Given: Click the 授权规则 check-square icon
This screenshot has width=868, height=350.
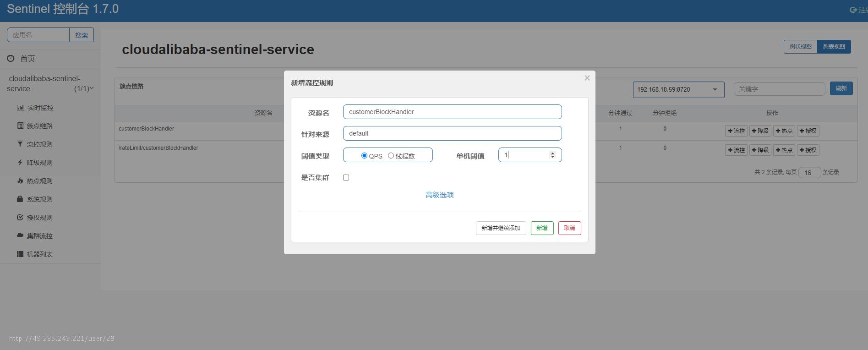Looking at the screenshot, I should pyautogui.click(x=20, y=217).
